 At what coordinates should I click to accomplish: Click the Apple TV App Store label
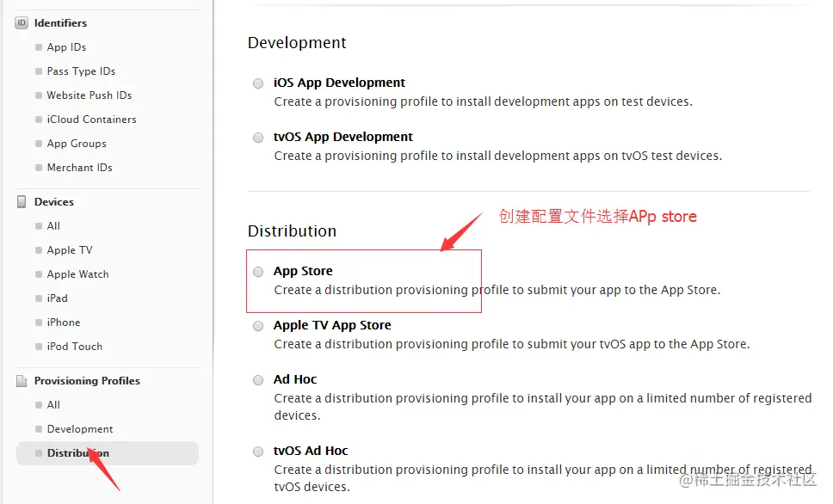tap(332, 326)
